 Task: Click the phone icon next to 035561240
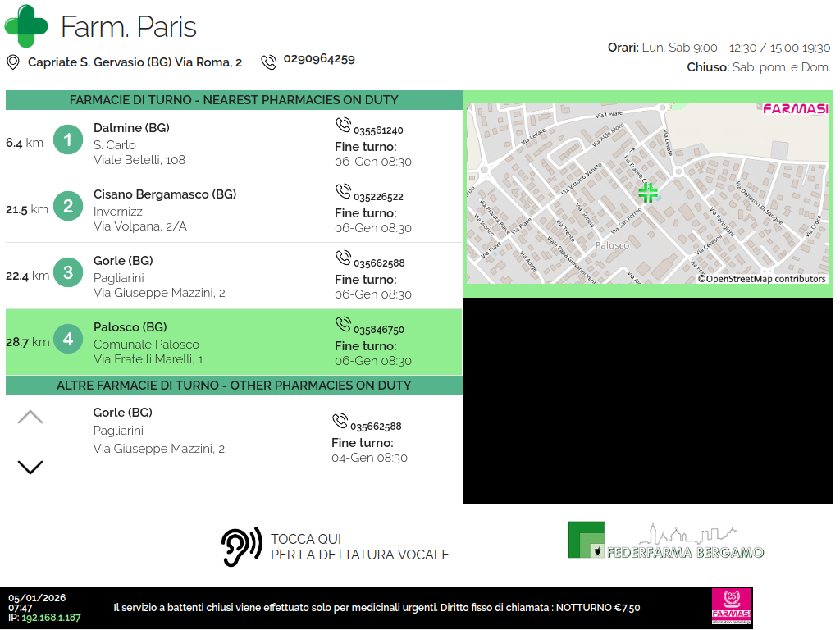click(343, 126)
